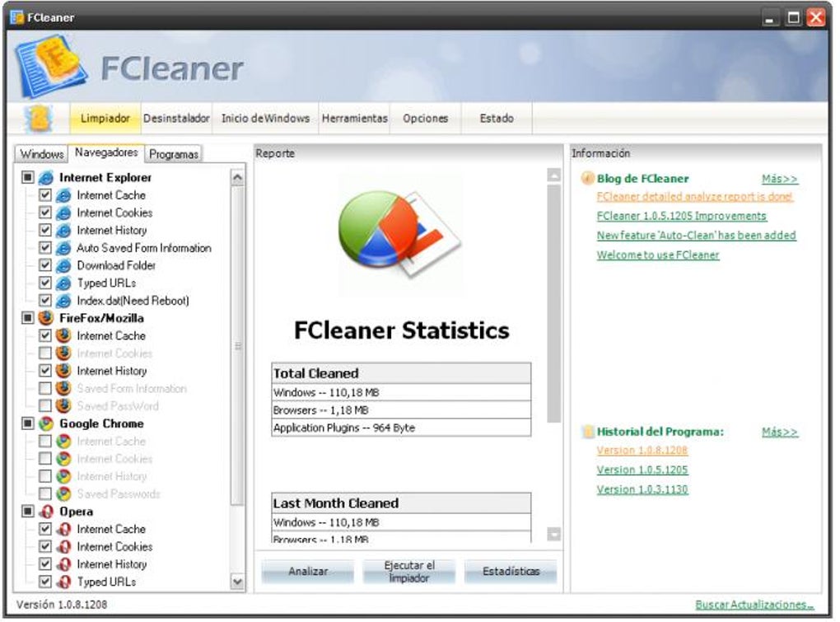840x622 pixels.
Task: Open FCleaner 1.0.5.1205 Improvements link
Action: point(681,216)
